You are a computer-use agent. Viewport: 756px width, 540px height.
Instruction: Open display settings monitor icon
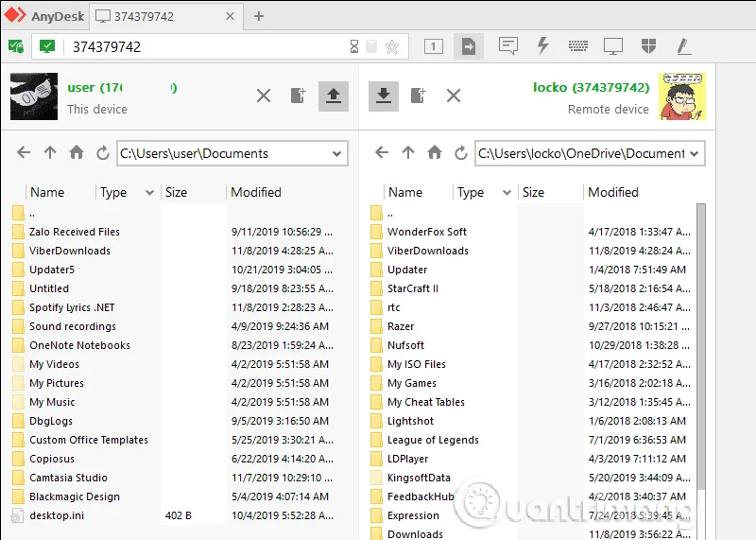[612, 46]
